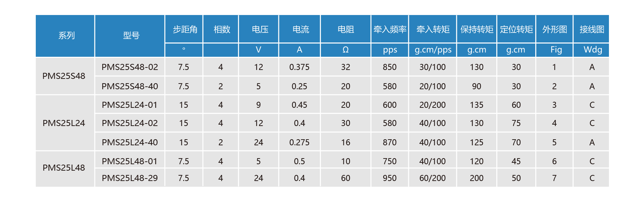The width and height of the screenshot is (644, 201).
Task: Click the 型号 column header
Action: pos(131,36)
